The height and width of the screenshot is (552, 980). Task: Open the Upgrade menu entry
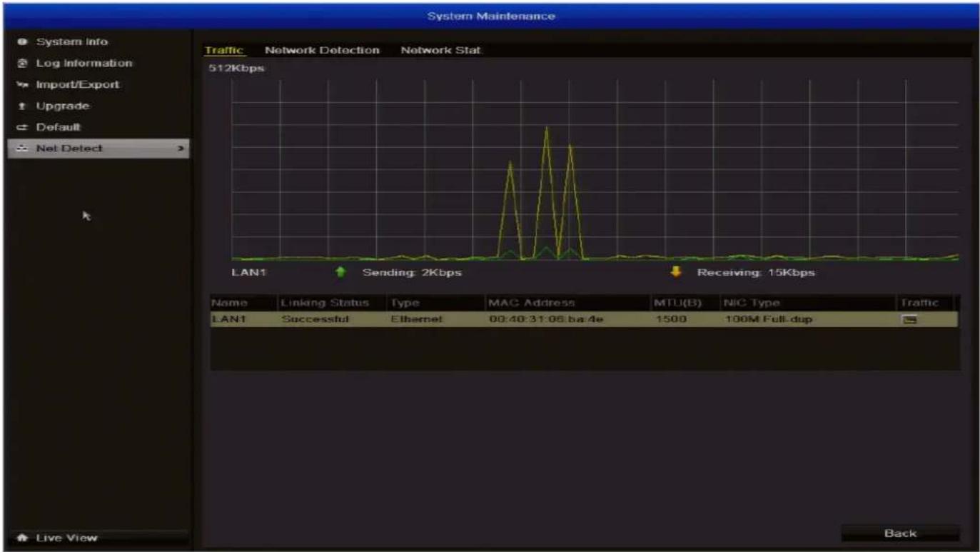click(x=63, y=106)
